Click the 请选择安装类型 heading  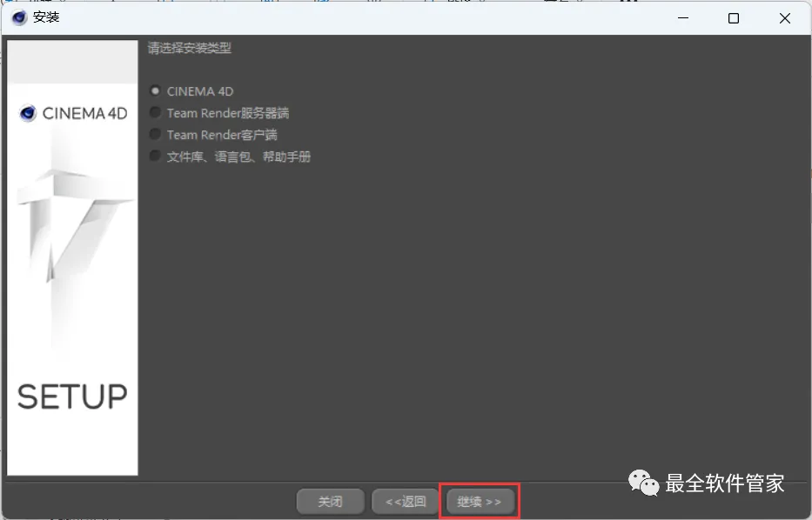190,48
